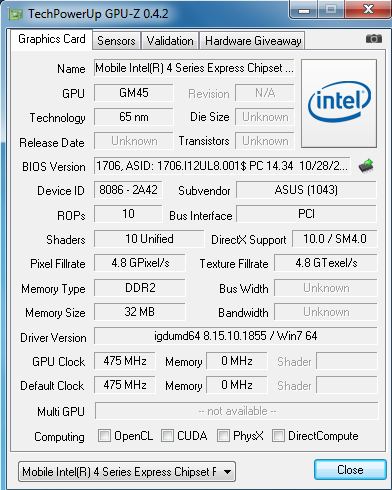Image resolution: width=392 pixels, height=490 pixels.
Task: Click the Technology field showing 65 nm
Action: pos(134,117)
